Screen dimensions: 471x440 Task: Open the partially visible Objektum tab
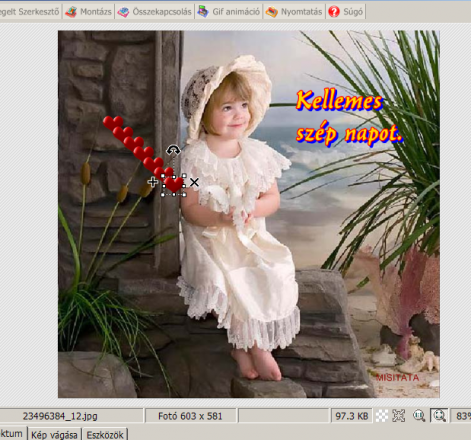coord(13,433)
